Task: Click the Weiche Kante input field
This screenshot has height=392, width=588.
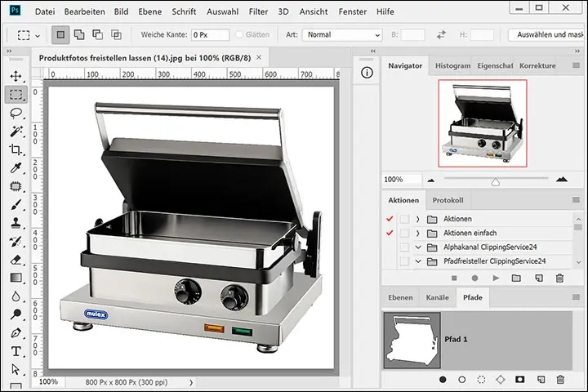Action: [x=210, y=36]
